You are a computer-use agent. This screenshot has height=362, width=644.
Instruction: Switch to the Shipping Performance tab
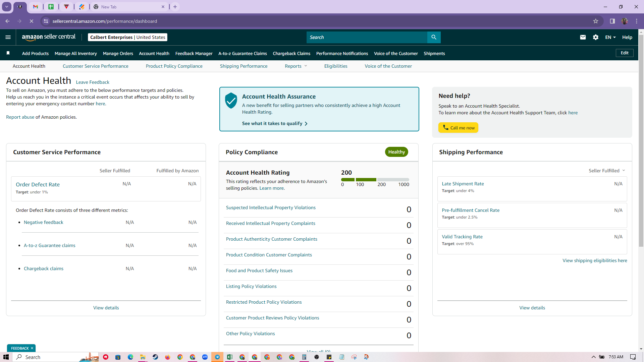click(x=244, y=66)
